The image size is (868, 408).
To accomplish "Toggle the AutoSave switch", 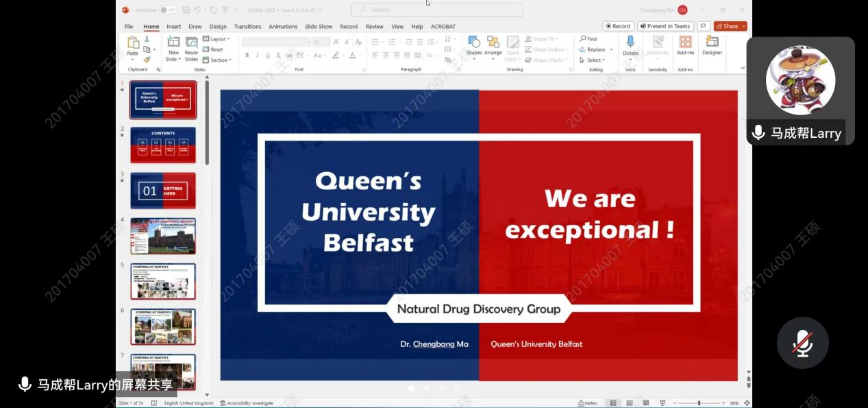I will [167, 10].
